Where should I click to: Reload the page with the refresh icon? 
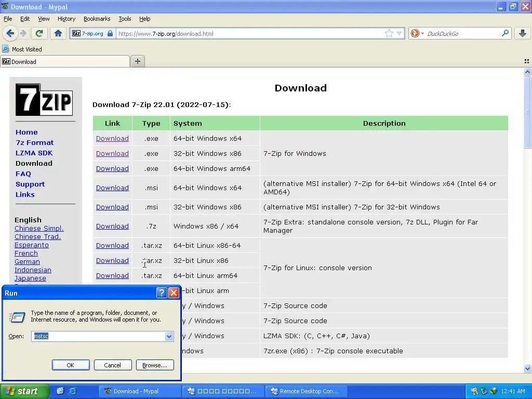coord(39,33)
